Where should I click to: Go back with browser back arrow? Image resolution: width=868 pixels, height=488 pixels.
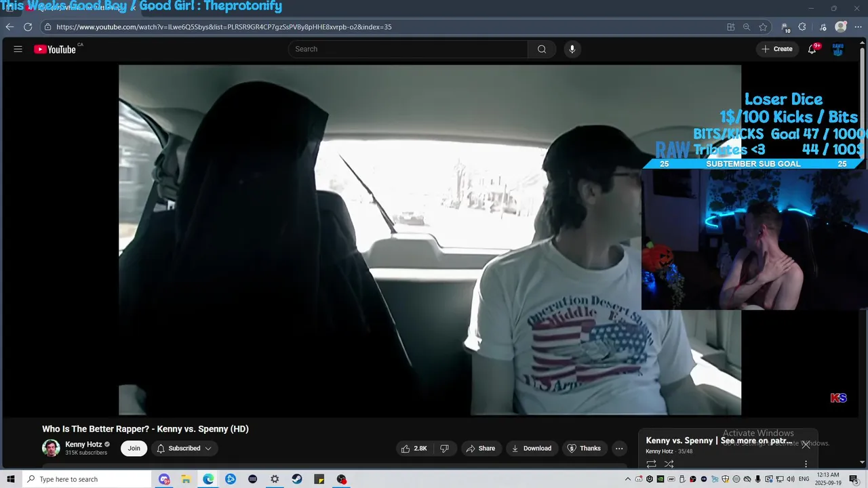pyautogui.click(x=9, y=27)
